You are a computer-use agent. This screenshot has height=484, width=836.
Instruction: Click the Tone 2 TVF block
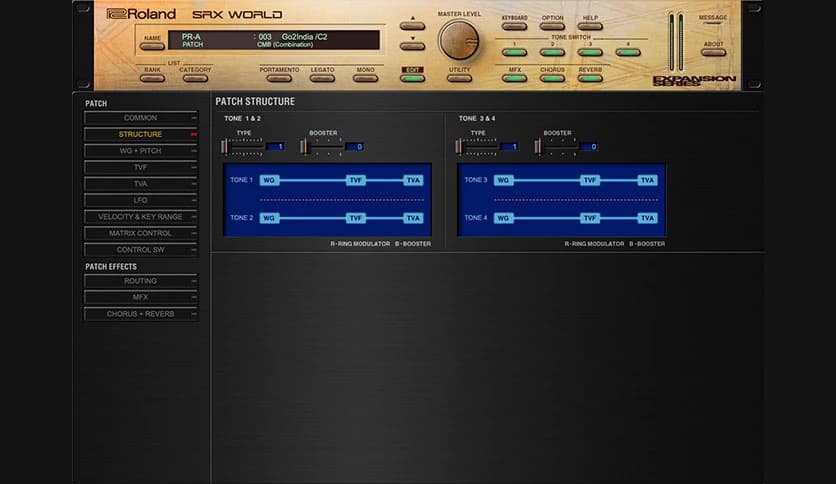point(356,218)
